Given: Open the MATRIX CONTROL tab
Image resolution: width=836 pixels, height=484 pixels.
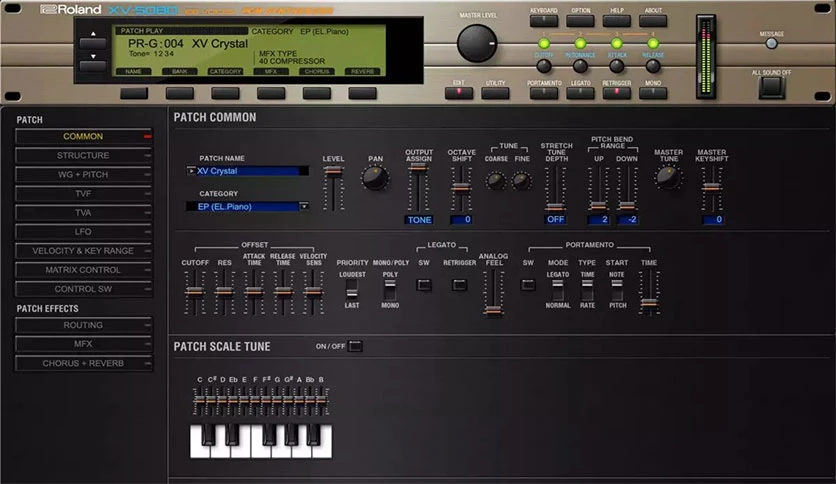Looking at the screenshot, I should click(x=83, y=270).
